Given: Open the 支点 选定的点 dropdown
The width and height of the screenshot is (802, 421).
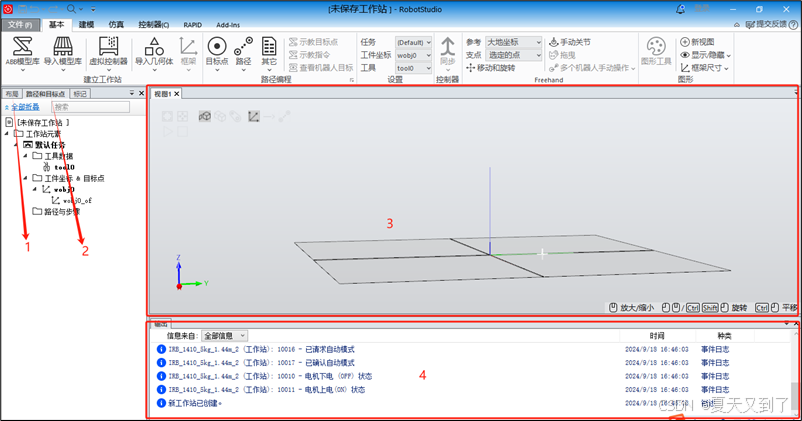Looking at the screenshot, I should pos(513,55).
